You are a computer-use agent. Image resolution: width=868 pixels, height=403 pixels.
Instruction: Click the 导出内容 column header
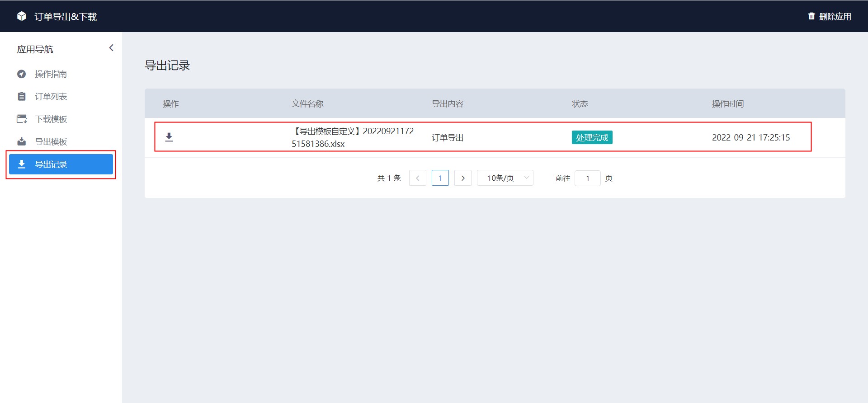point(448,104)
